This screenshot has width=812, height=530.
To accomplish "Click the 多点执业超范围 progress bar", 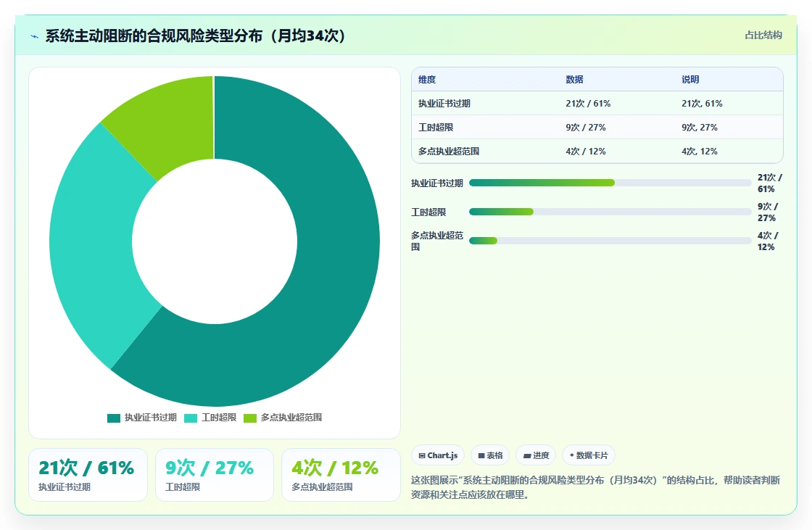I will [x=610, y=241].
